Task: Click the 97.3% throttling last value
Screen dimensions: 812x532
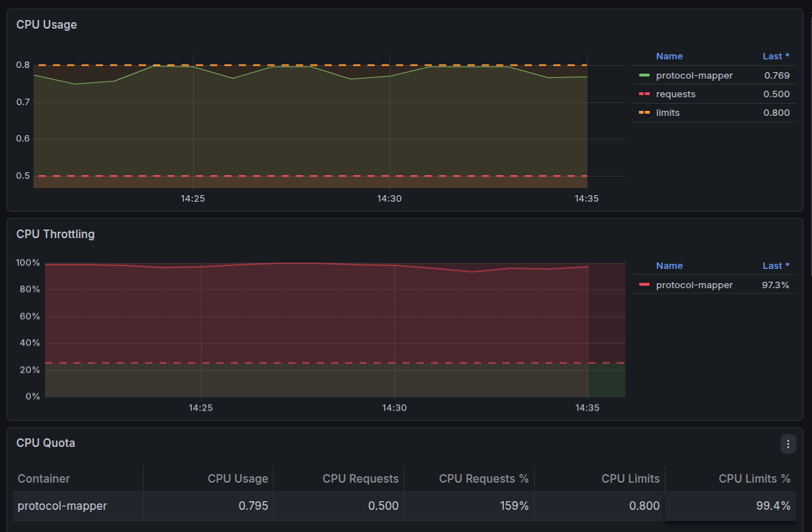Action: click(776, 285)
